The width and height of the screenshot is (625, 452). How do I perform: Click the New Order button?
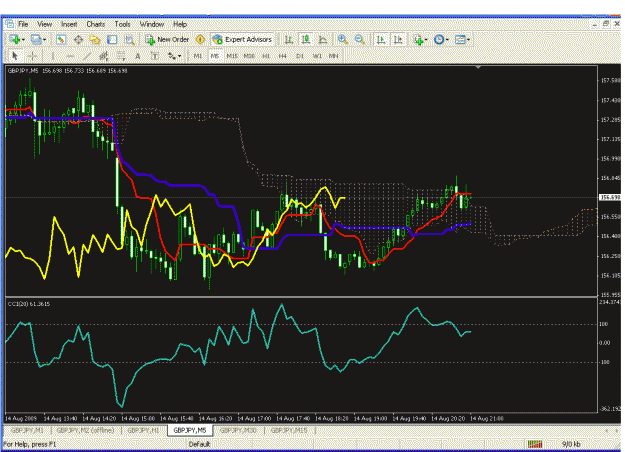167,39
